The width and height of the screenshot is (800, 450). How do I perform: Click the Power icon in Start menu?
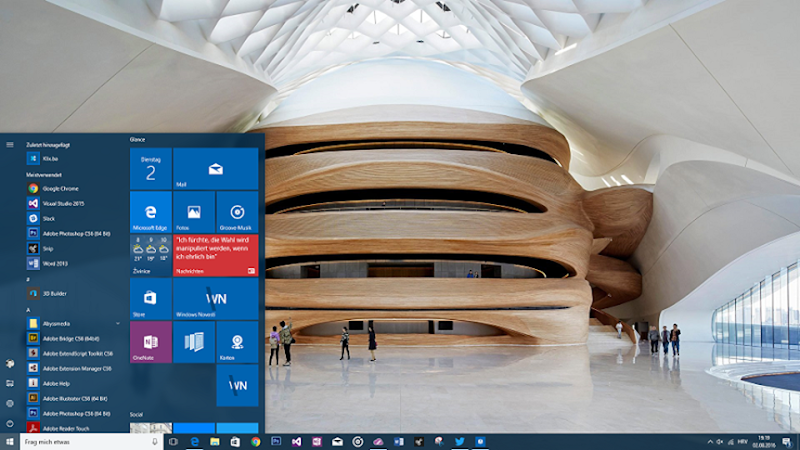pyautogui.click(x=10, y=423)
